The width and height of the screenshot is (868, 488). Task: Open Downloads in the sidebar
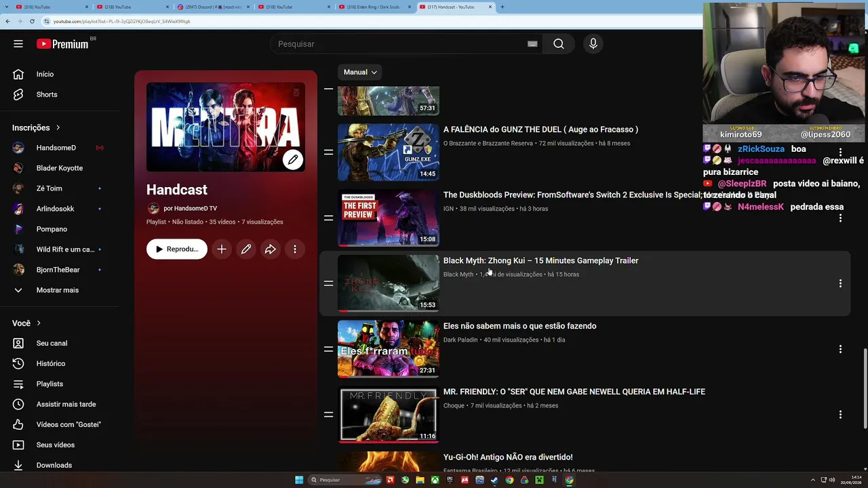(54, 465)
